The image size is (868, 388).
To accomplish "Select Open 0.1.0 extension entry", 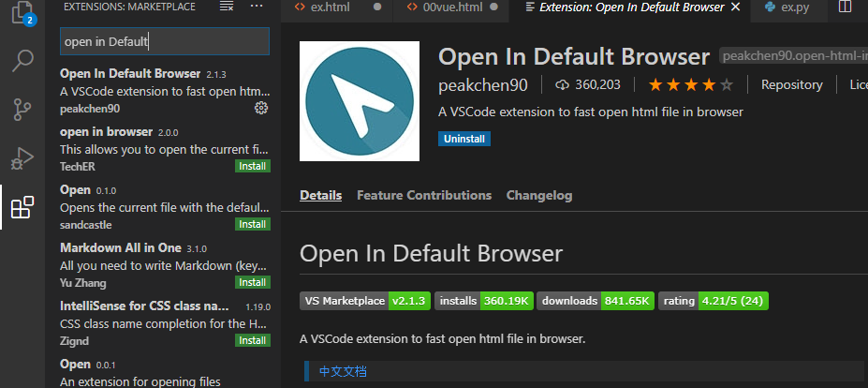I will click(x=165, y=207).
